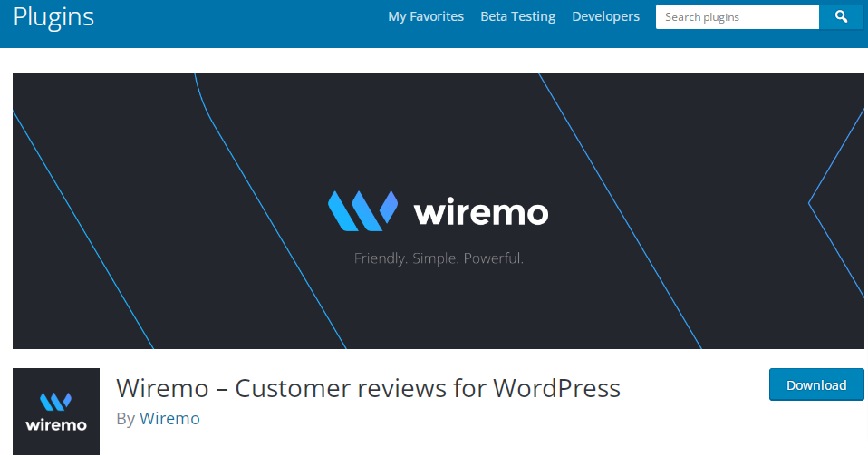Click the Wiremo – Customer reviews for WordPress title

pos(368,388)
